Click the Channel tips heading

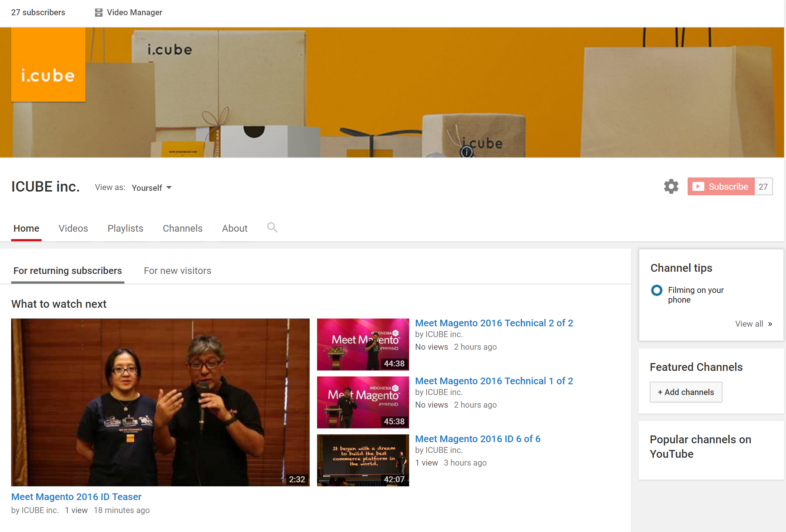(681, 268)
